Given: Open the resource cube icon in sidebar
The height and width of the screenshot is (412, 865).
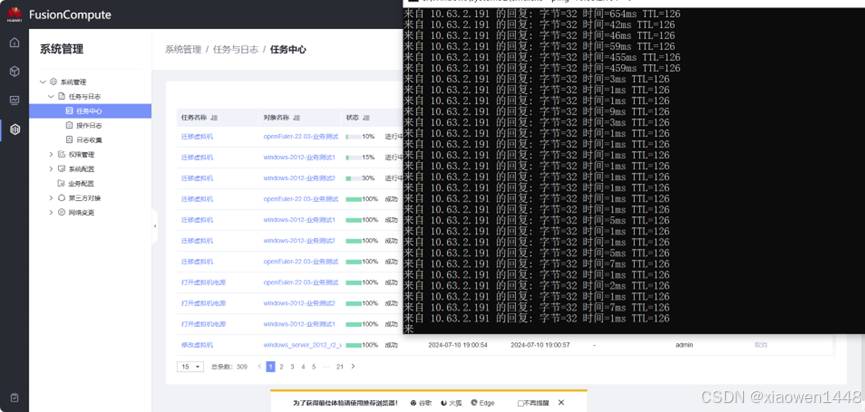Looking at the screenshot, I should coord(14,71).
